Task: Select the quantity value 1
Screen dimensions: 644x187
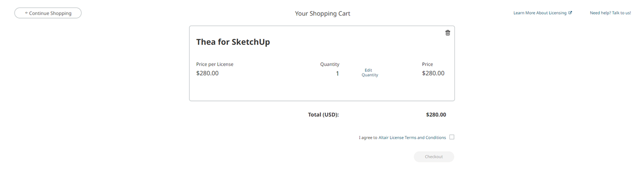Action: point(337,73)
